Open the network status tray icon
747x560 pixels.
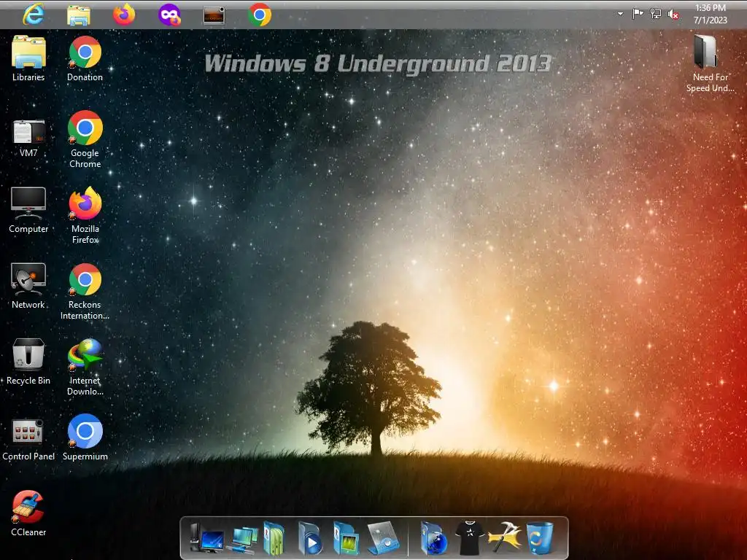pos(656,14)
